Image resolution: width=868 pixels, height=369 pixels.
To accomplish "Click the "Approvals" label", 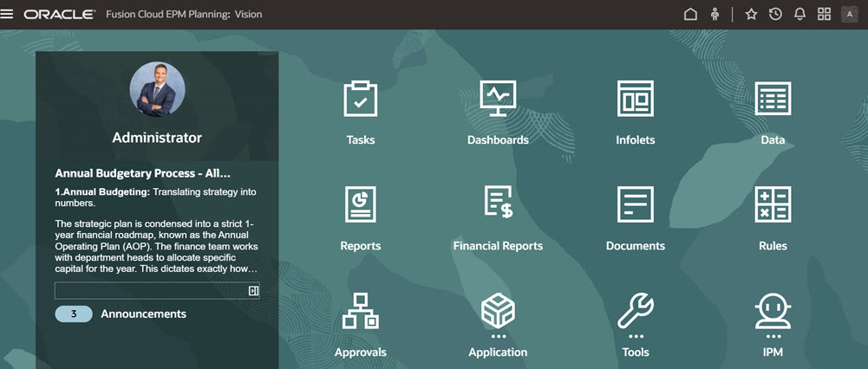I will click(x=361, y=353).
